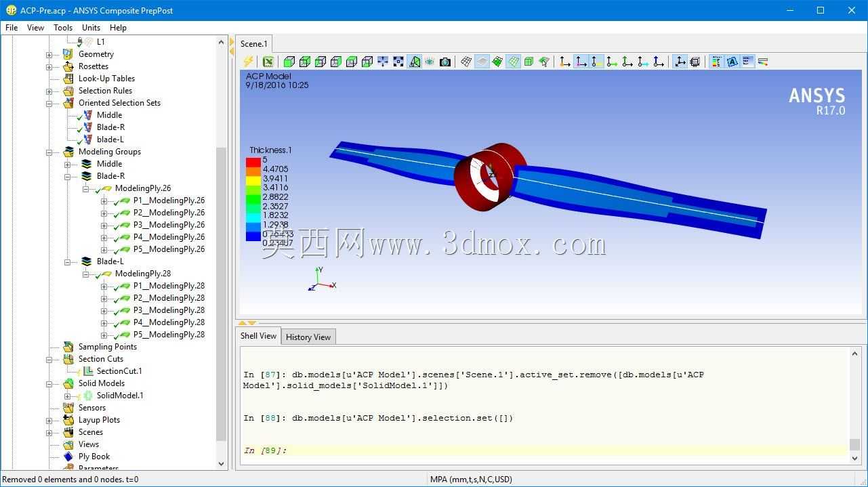Open the File menu
The image size is (868, 487).
(12, 28)
